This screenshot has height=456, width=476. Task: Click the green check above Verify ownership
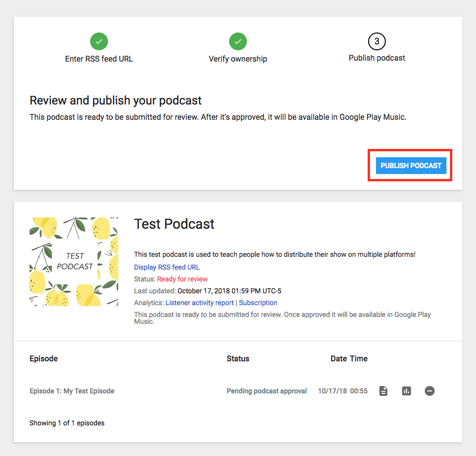(x=238, y=41)
